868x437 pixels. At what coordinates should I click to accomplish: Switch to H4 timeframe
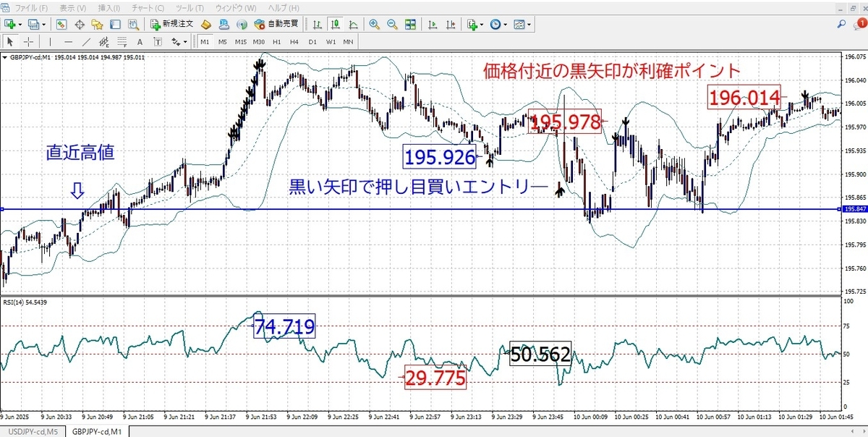pos(294,41)
